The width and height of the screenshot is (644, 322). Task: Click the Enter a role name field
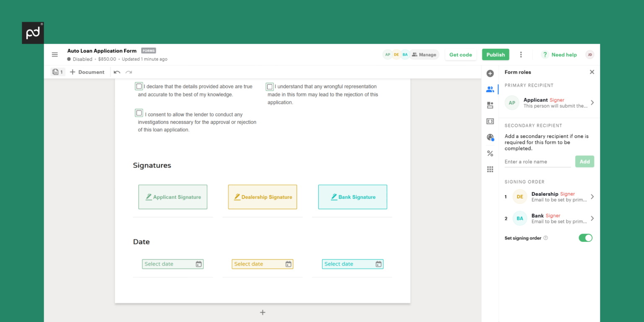point(537,162)
